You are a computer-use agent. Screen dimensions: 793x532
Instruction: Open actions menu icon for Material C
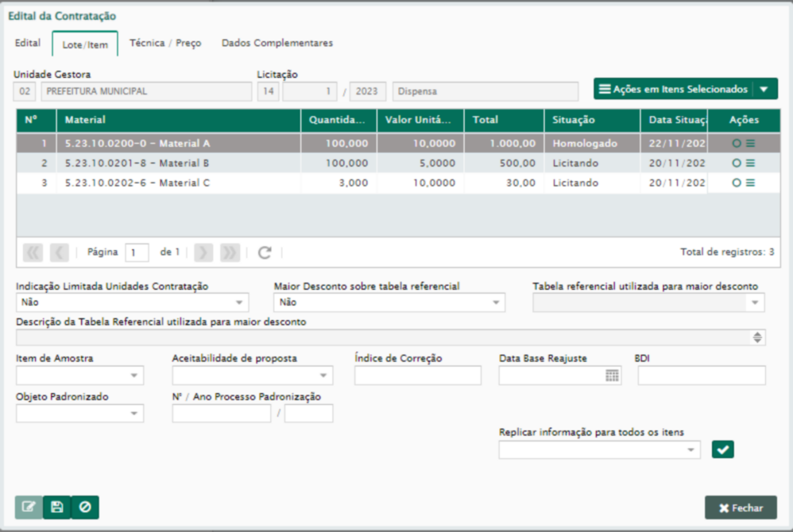click(x=751, y=183)
